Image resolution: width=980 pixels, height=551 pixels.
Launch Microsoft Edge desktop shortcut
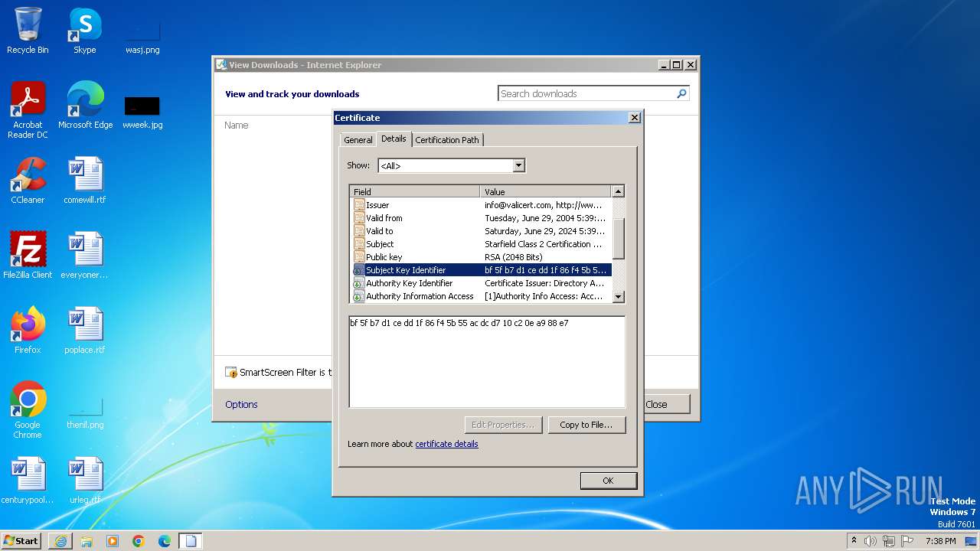tap(85, 106)
